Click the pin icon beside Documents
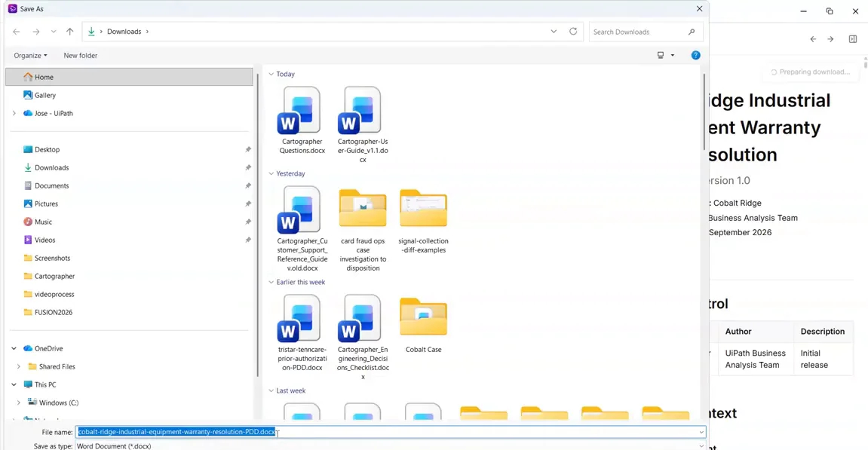The image size is (868, 450). coord(248,186)
